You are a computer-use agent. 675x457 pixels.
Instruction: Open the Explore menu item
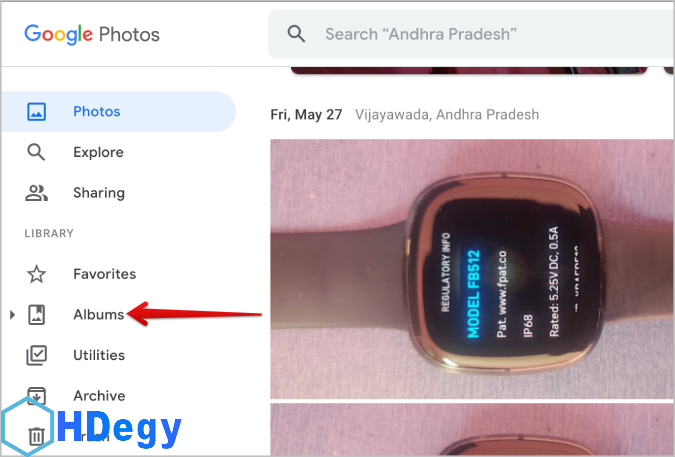click(98, 152)
